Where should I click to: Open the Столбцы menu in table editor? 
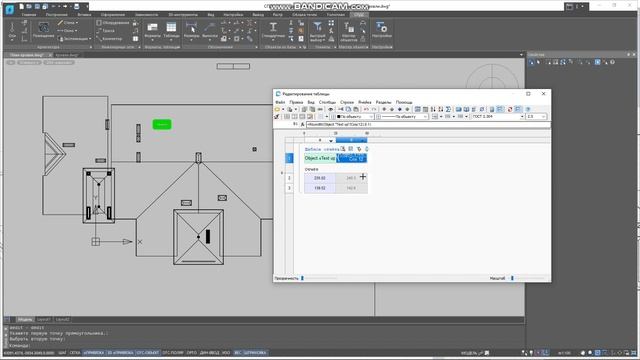pos(327,102)
